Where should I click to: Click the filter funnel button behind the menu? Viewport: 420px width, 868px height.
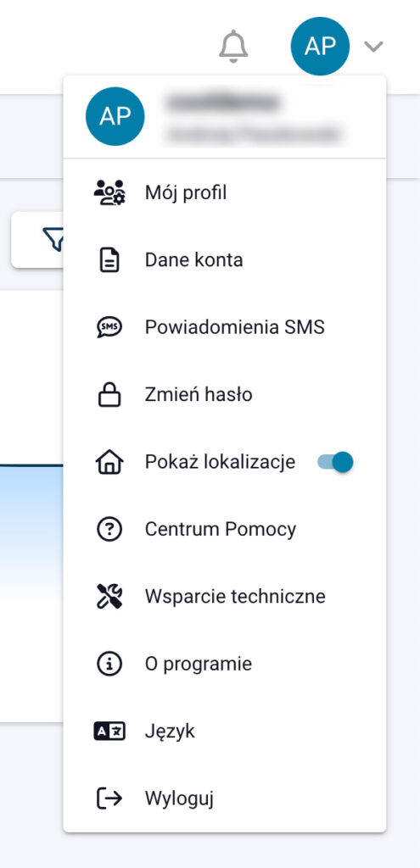[37, 240]
